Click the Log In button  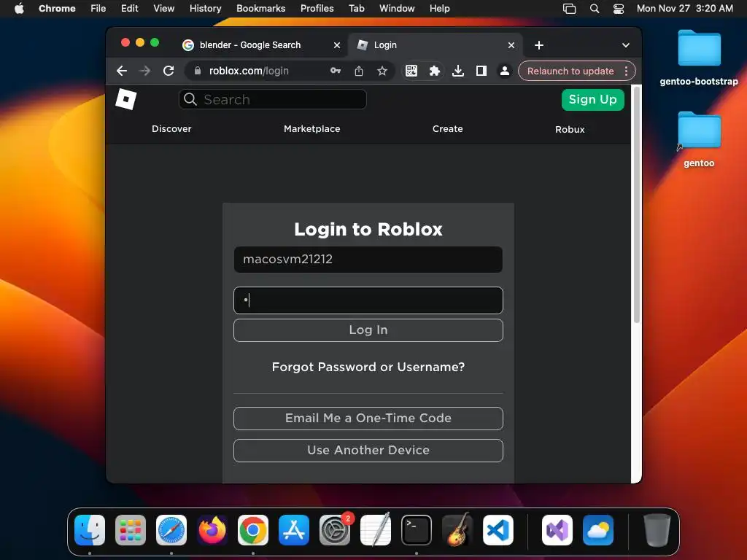point(368,330)
